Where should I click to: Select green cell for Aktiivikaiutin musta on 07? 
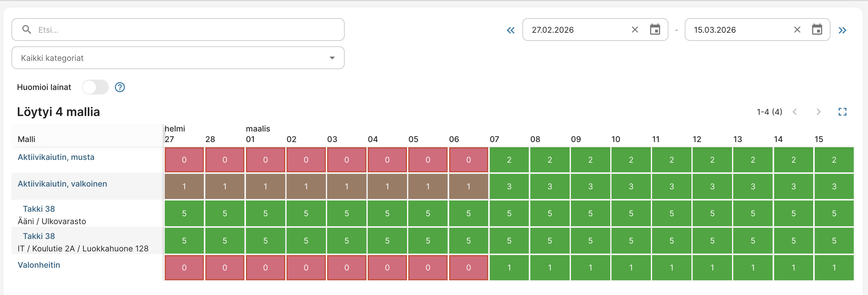tap(509, 160)
